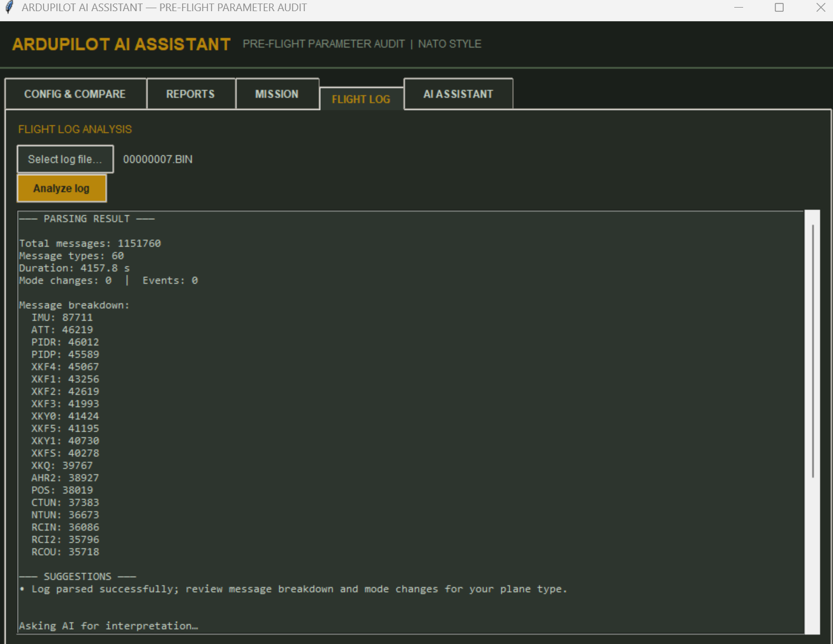Click the 'PIDP: 45589' row
Viewport: 833px width, 644px height.
(x=65, y=354)
